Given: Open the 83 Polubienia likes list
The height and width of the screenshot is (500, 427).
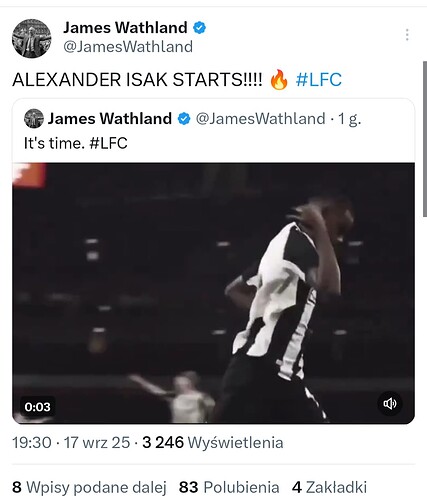Looking at the screenshot, I should point(229,487).
